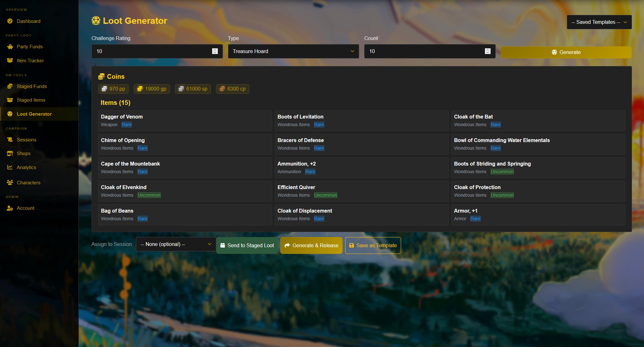Click the Party Funds piggy bank icon

coord(10,47)
